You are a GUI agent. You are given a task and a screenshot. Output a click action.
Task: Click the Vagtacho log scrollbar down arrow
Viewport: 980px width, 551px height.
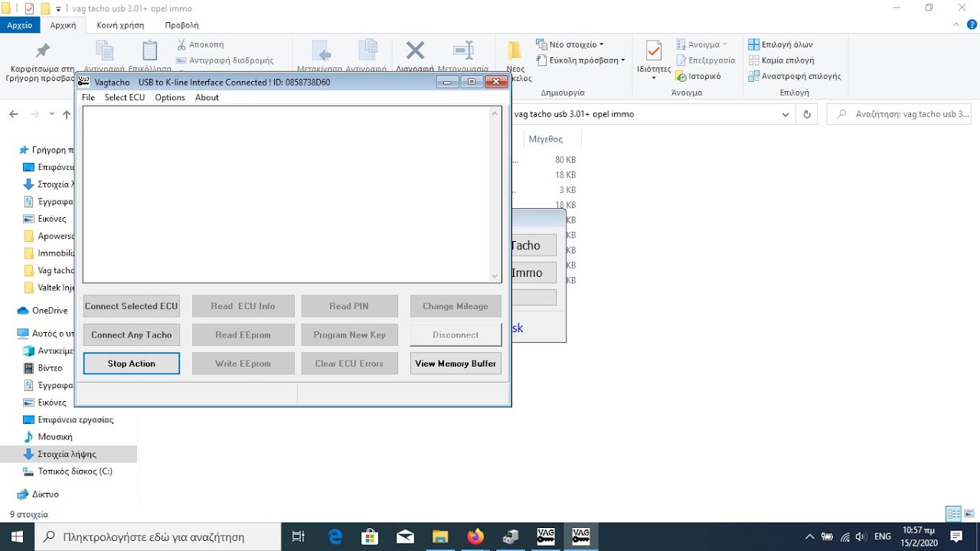tap(495, 275)
